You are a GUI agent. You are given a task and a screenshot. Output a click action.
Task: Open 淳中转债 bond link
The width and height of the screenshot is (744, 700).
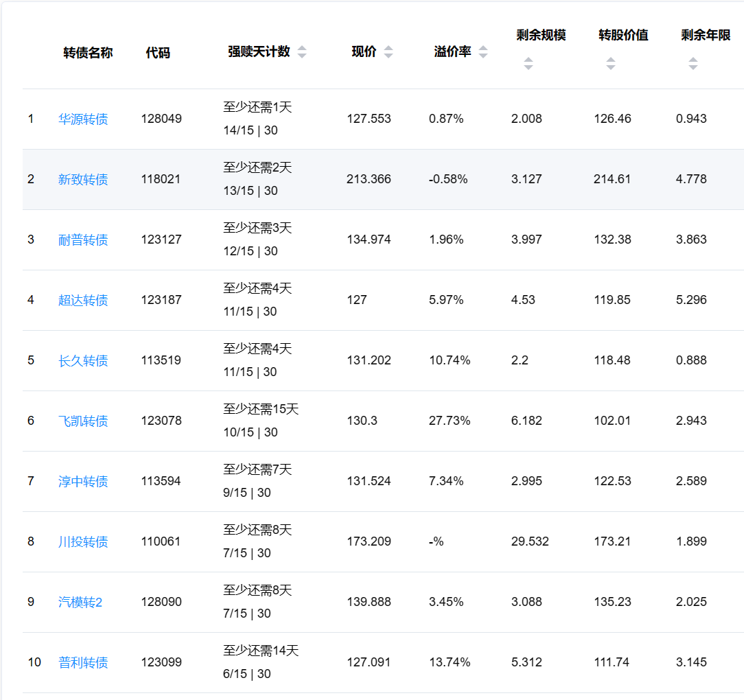83,482
